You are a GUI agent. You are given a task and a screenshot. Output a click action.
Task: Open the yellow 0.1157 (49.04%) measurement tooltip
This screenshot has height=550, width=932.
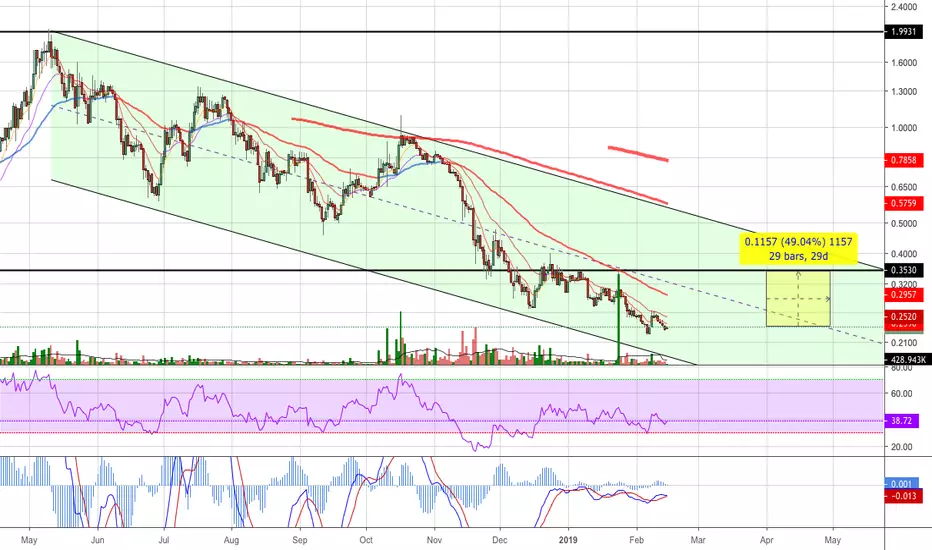click(798, 249)
